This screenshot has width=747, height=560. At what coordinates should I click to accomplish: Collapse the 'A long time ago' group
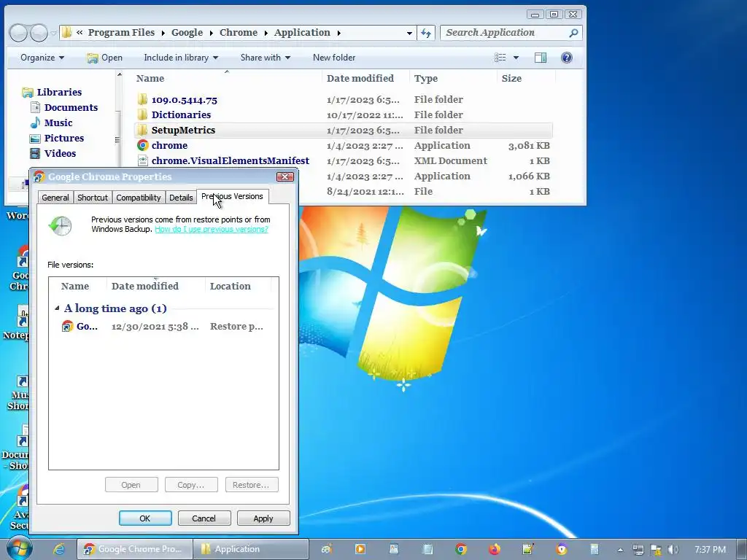57,308
